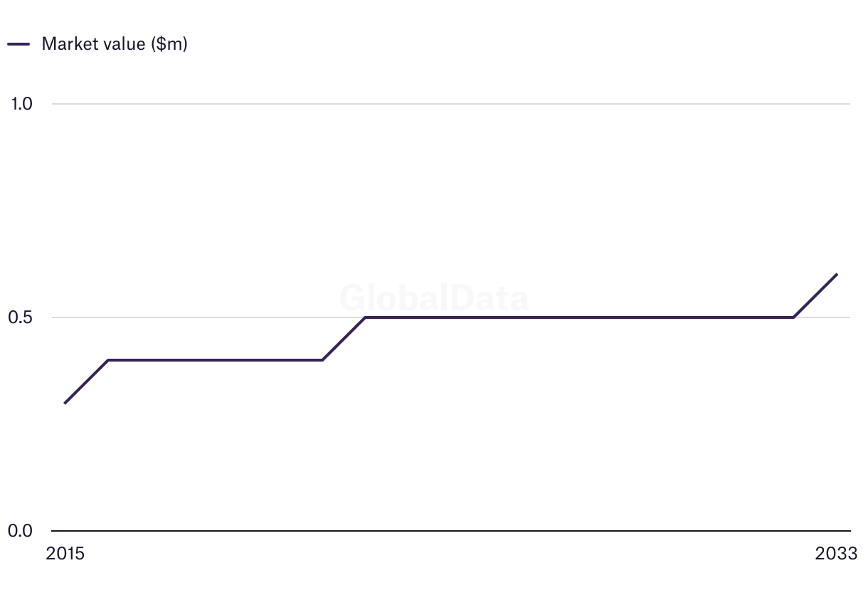
Task: Click where the line begins rising toward 0.6
Action: (793, 317)
